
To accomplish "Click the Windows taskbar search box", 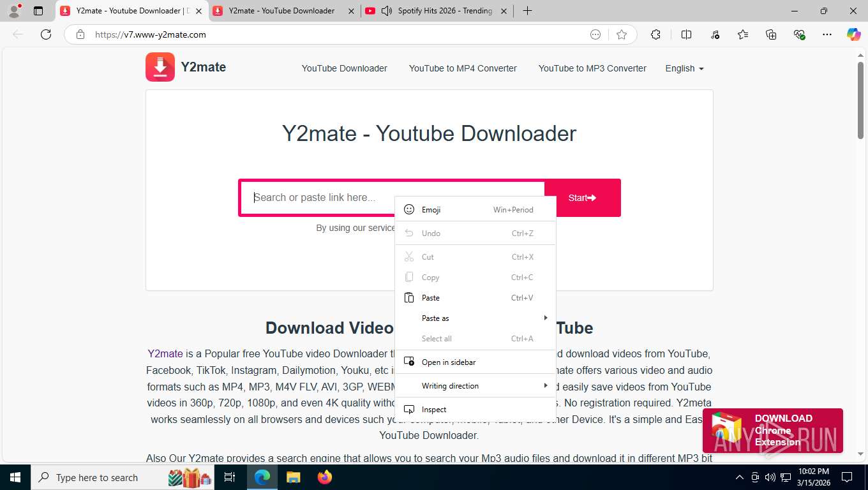I will pyautogui.click(x=124, y=477).
